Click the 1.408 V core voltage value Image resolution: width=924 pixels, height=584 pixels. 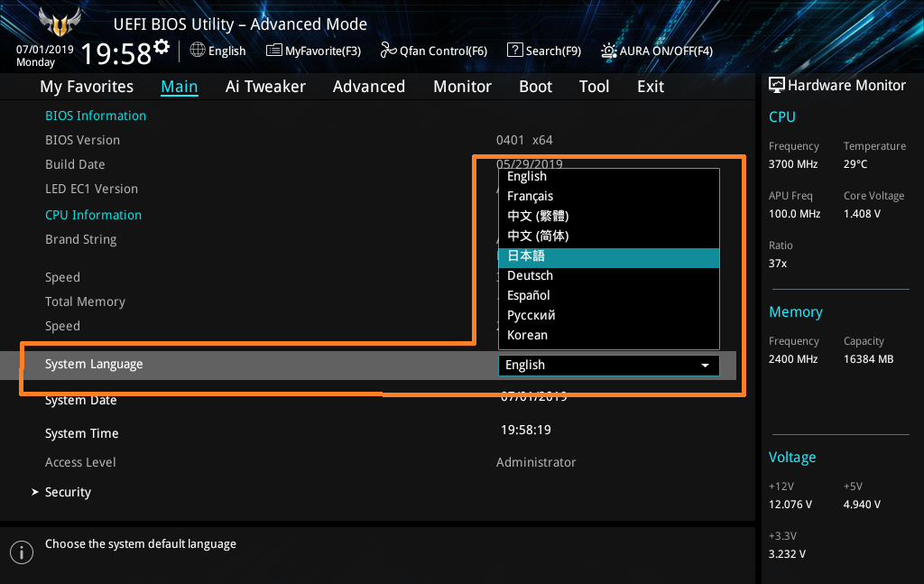pyautogui.click(x=862, y=214)
